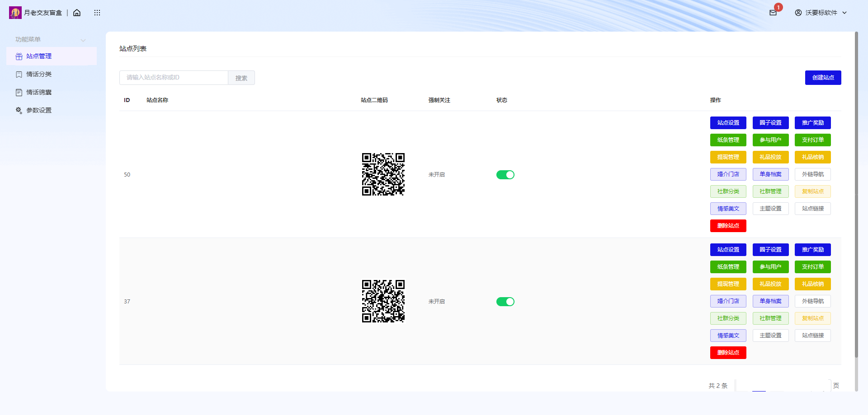Click 站点链接 for site 37
This screenshot has height=415, width=868.
pos(813,336)
